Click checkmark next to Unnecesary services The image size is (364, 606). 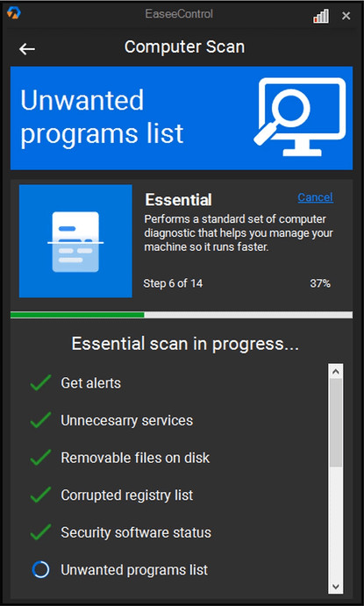tap(40, 420)
